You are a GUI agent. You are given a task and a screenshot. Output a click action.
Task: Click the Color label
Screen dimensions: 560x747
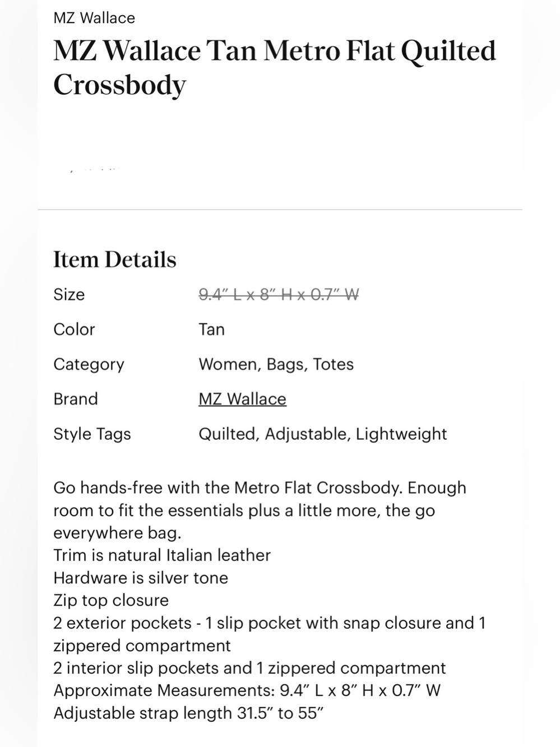pyautogui.click(x=74, y=329)
